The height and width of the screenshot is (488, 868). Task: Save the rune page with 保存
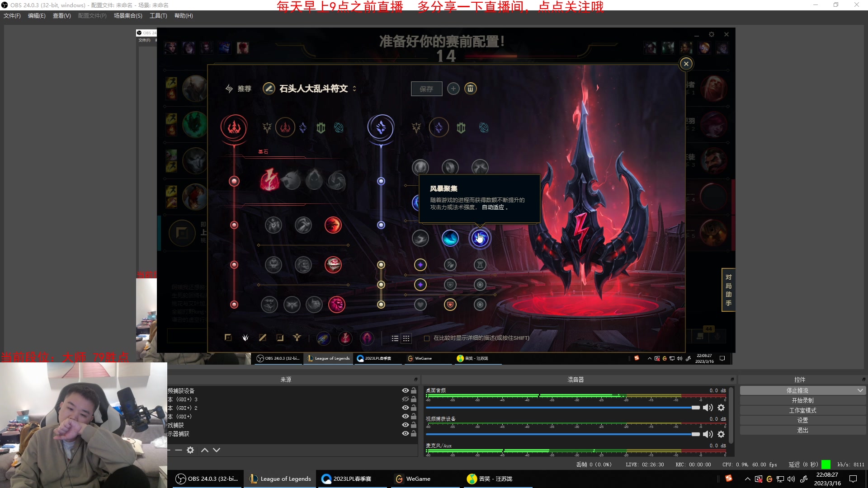pos(426,89)
